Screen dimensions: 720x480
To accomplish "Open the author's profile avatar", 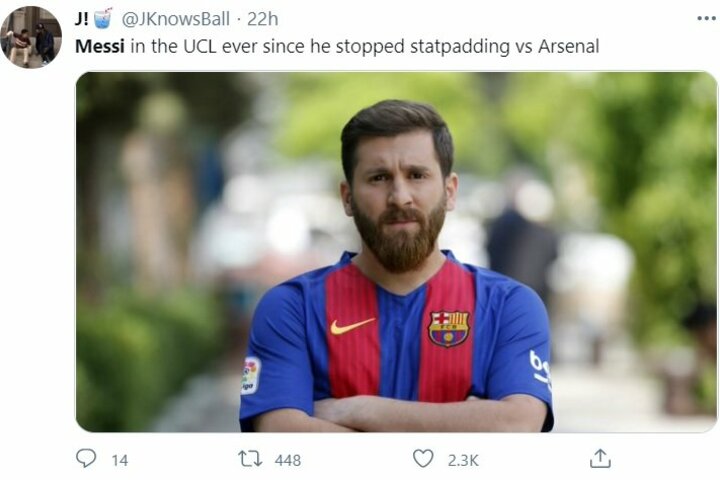I will tap(30, 37).
